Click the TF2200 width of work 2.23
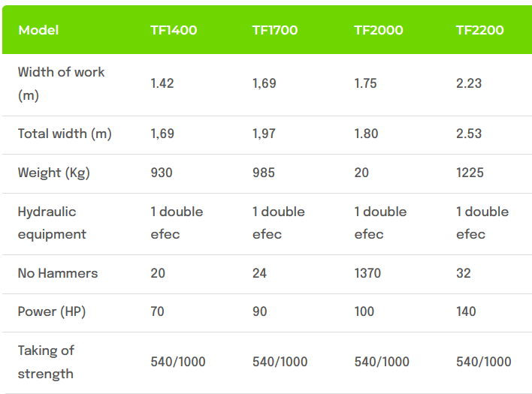Image resolution: width=532 pixels, height=394 pixels. coord(469,83)
